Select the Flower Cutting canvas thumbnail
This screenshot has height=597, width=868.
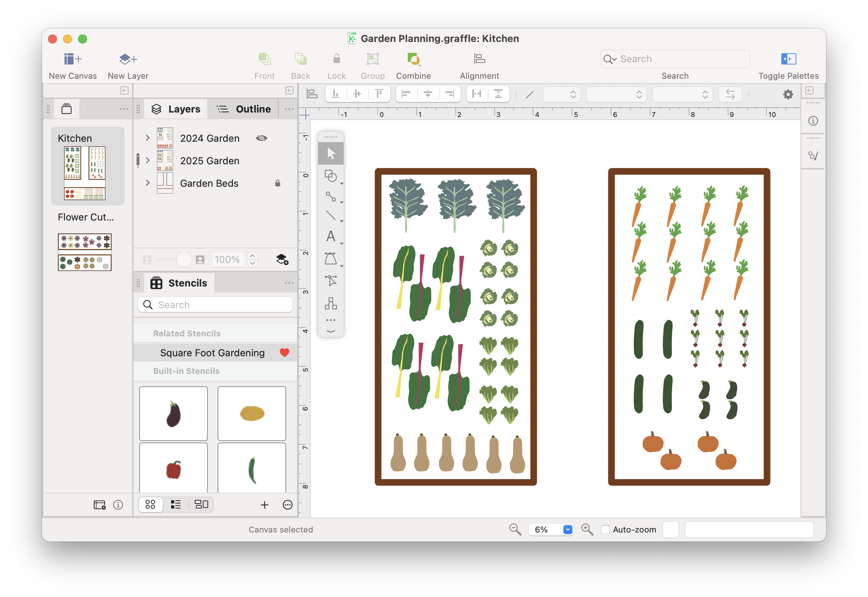click(x=85, y=252)
